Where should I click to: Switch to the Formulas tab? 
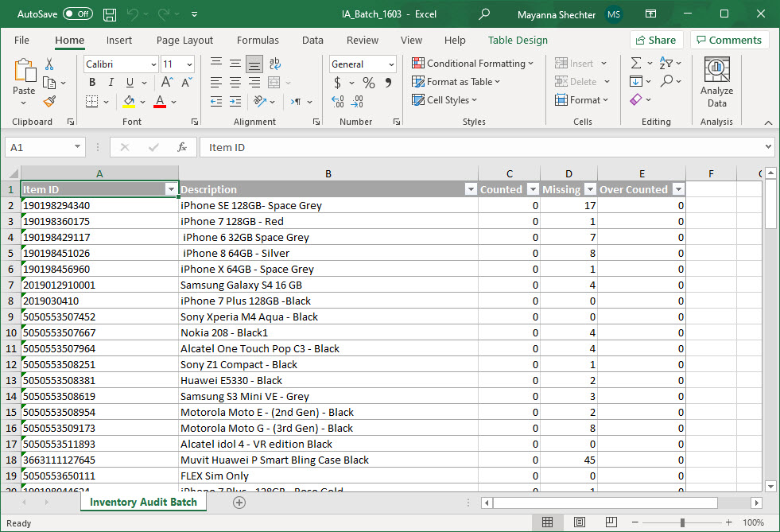258,41
